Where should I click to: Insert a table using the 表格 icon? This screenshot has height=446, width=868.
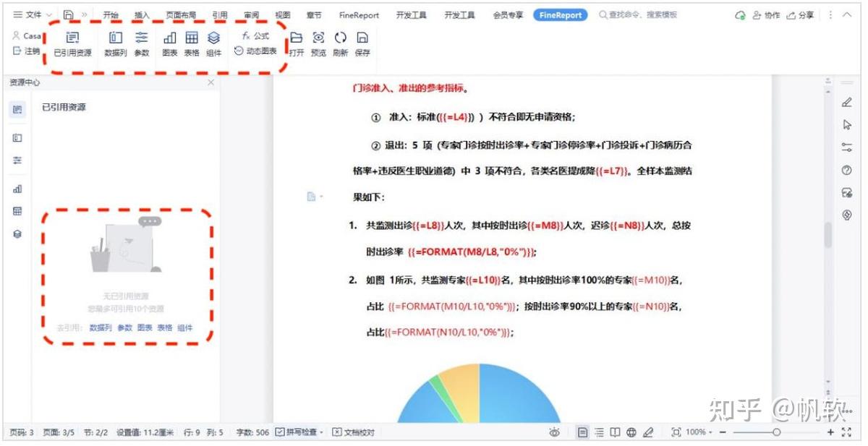click(192, 42)
